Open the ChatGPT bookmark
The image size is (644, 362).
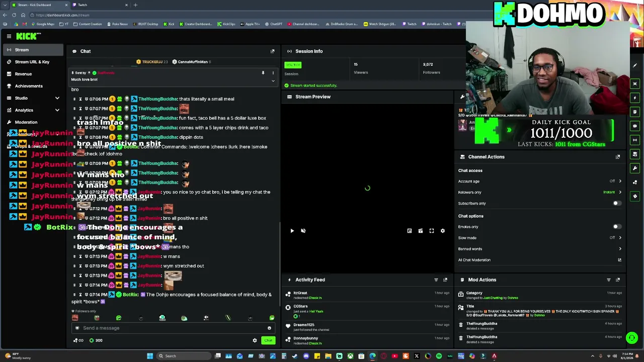tap(274, 24)
